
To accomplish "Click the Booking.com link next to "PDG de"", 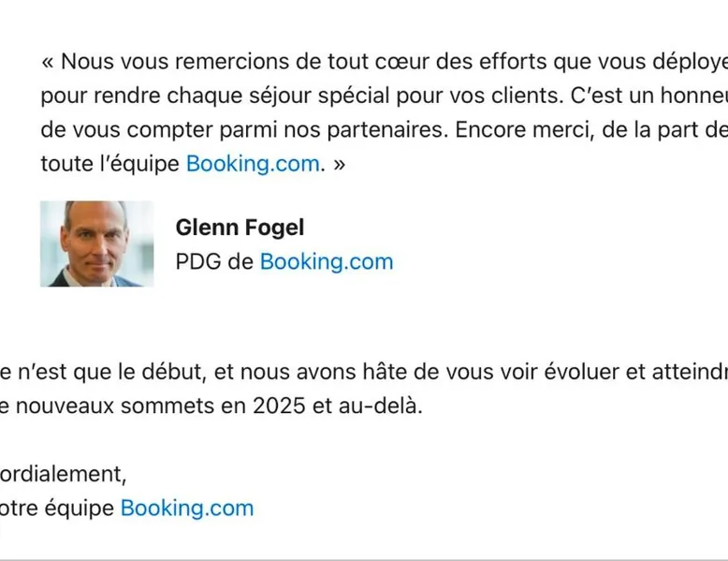I will (327, 262).
